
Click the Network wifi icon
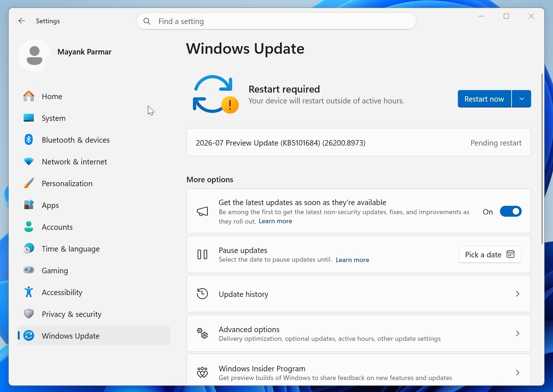tap(29, 162)
